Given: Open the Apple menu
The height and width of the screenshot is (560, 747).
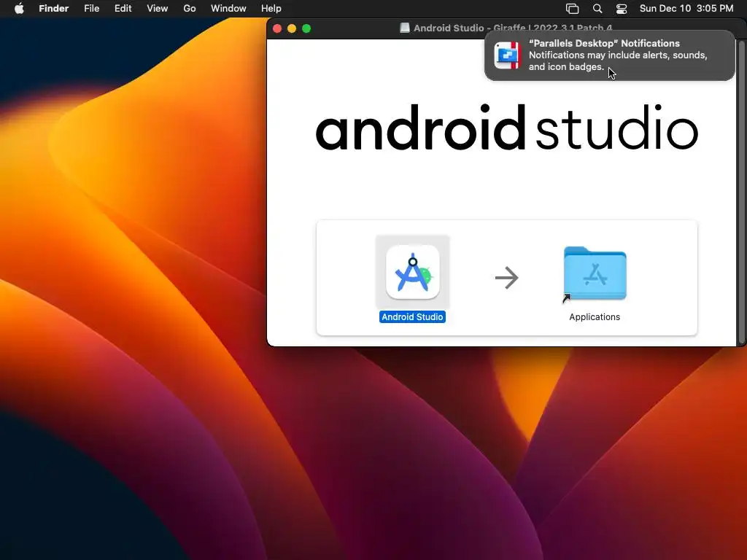Looking at the screenshot, I should click(19, 9).
